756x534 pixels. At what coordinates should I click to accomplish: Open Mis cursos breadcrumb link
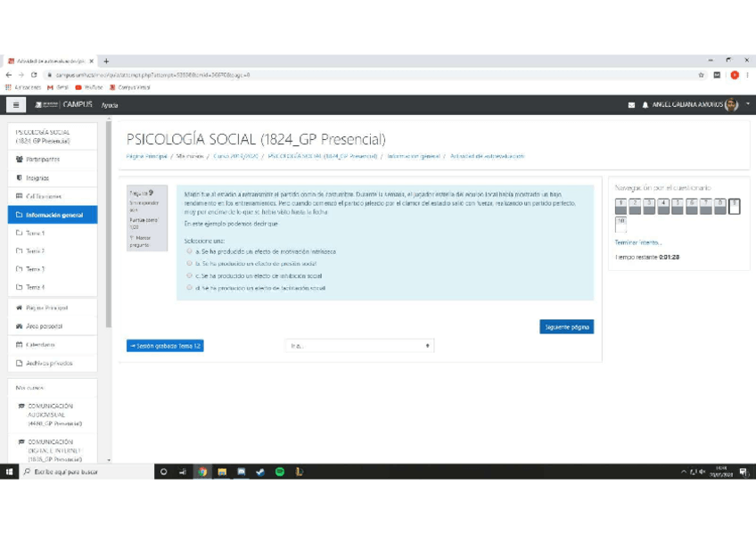coord(190,156)
